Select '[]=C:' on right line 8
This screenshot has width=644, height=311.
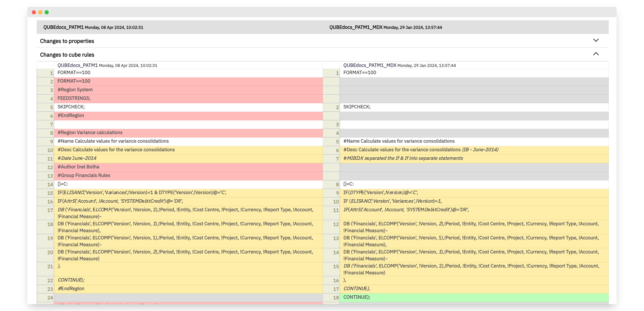(x=348, y=184)
